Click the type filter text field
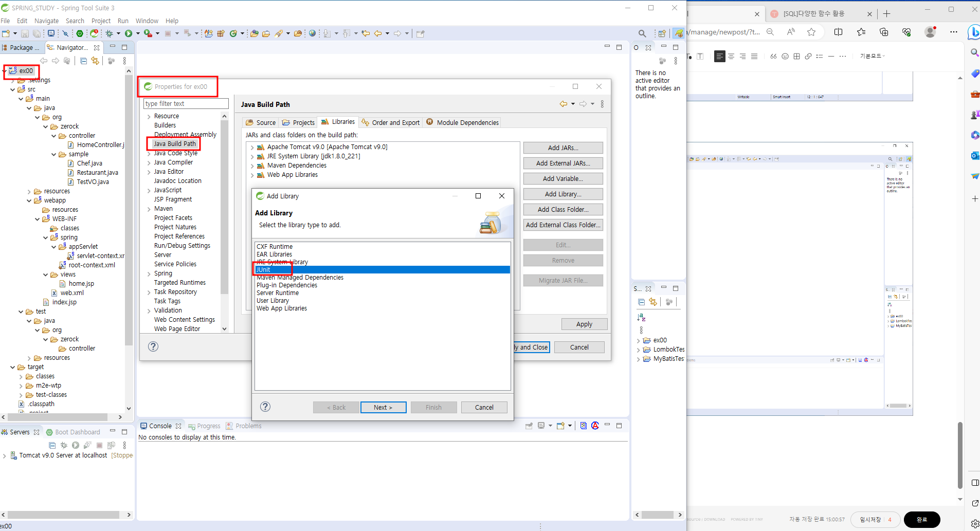Screen dimensions: 980x531 pyautogui.click(x=186, y=103)
